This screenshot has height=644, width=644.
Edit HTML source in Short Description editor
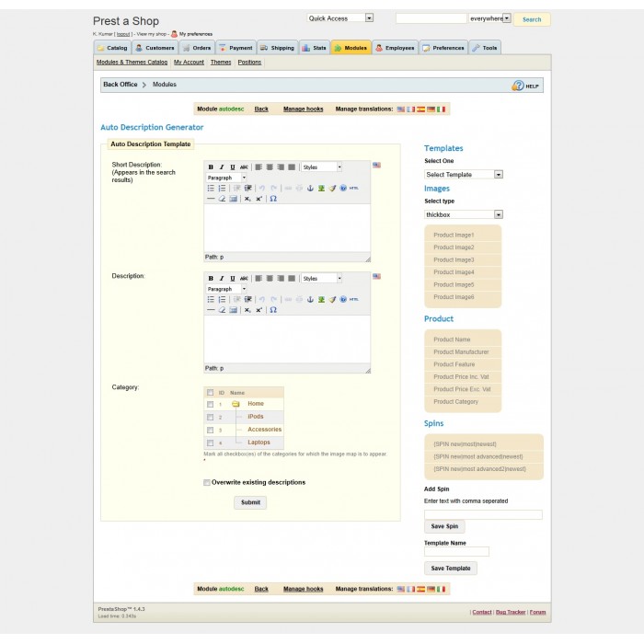354,188
